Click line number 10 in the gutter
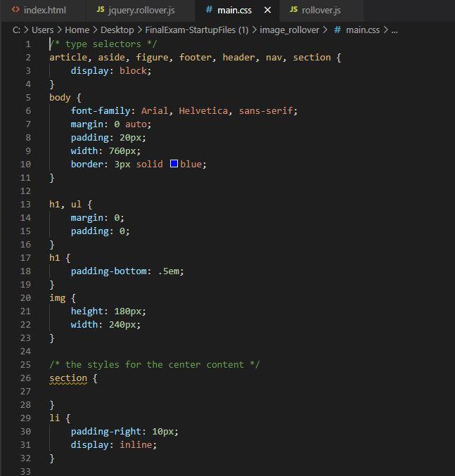This screenshot has width=455, height=476. pyautogui.click(x=25, y=165)
